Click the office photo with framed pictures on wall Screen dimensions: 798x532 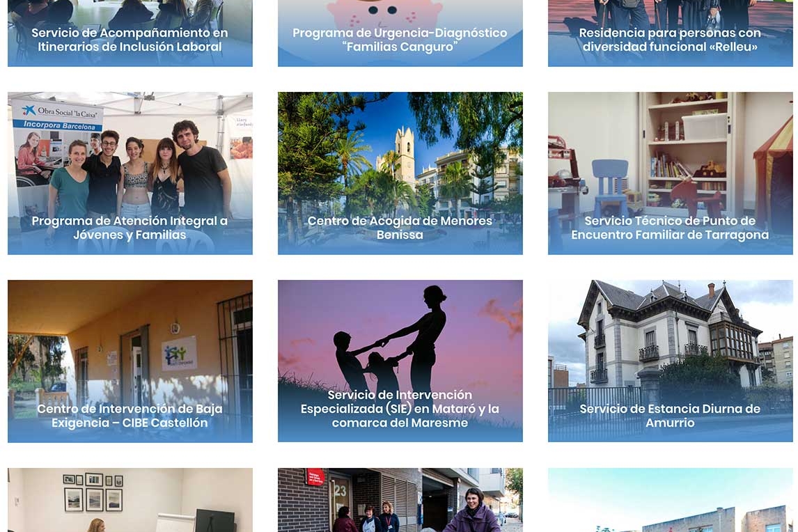pyautogui.click(x=130, y=500)
